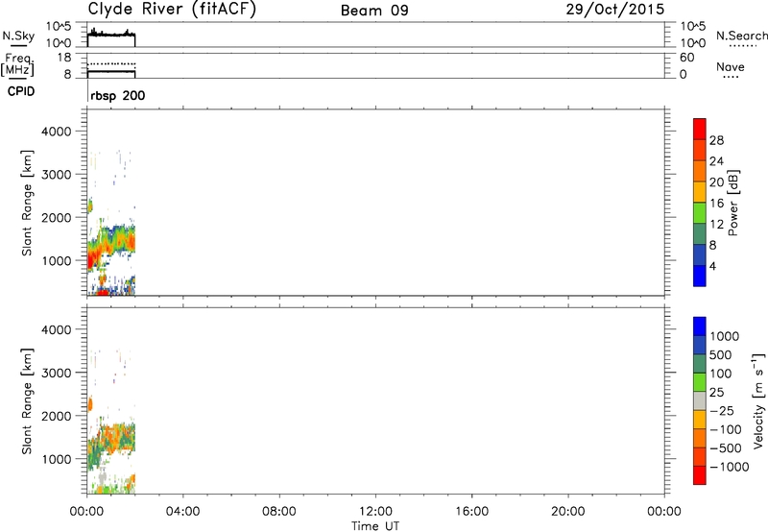768x532 pixels.
Task: Click the "N.Sky" axis label
Action: point(18,36)
